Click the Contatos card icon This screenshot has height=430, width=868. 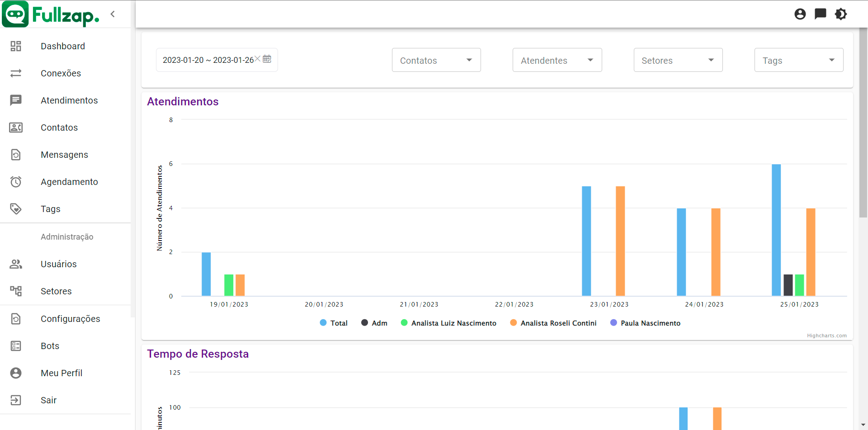[x=16, y=128]
